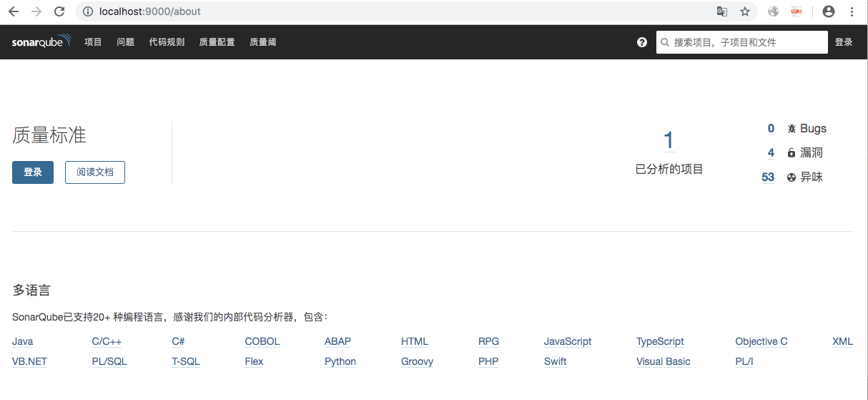Open the 质量阈 menu item
This screenshot has width=868, height=400.
pos(263,42)
